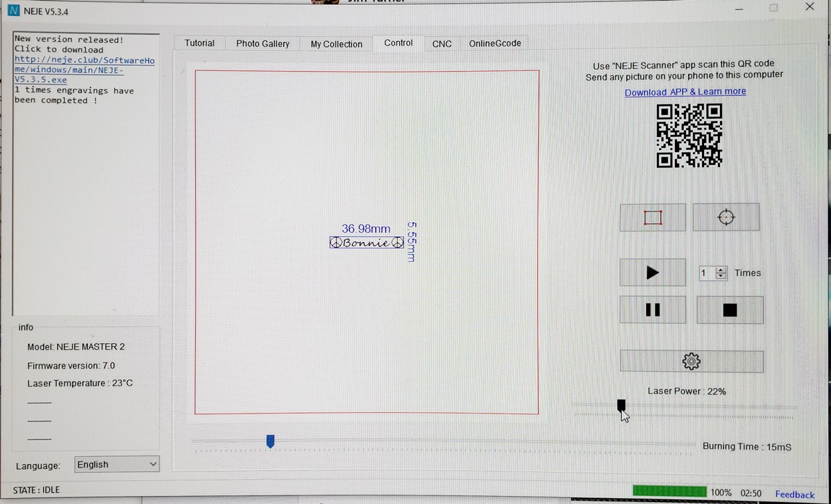
Task: Click the QR code image
Action: 689,136
